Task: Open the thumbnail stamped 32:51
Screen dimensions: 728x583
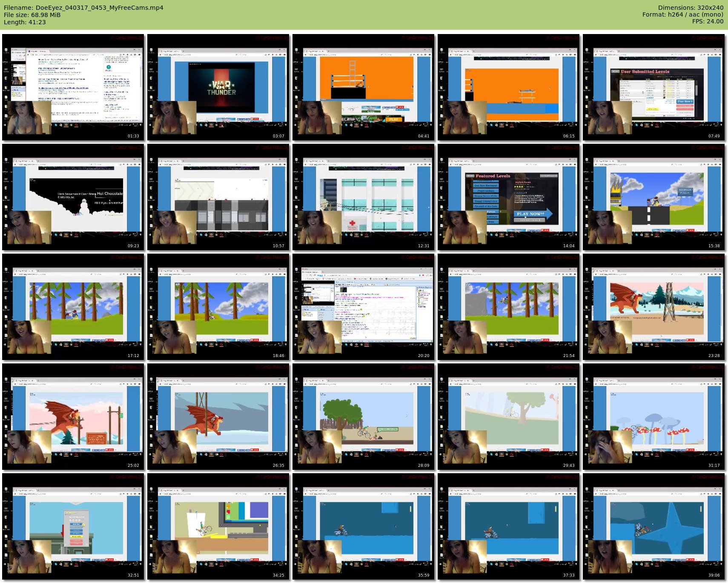Action: pos(73,526)
